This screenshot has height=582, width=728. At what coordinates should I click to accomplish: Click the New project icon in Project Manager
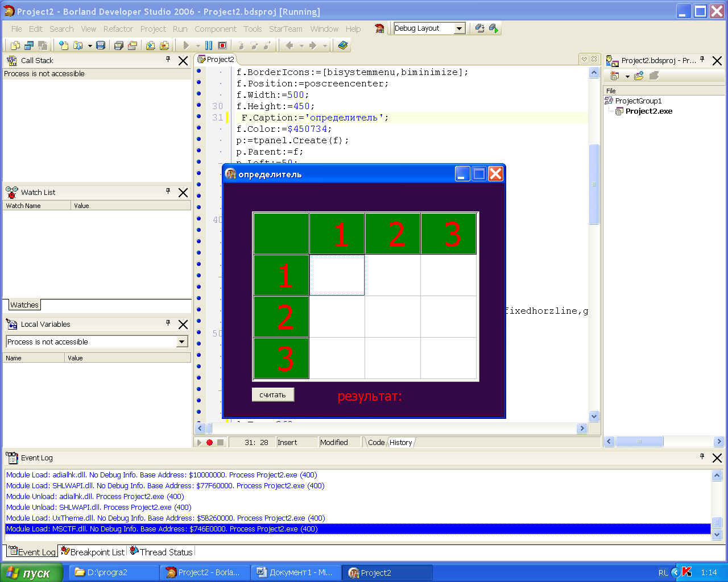(x=614, y=76)
